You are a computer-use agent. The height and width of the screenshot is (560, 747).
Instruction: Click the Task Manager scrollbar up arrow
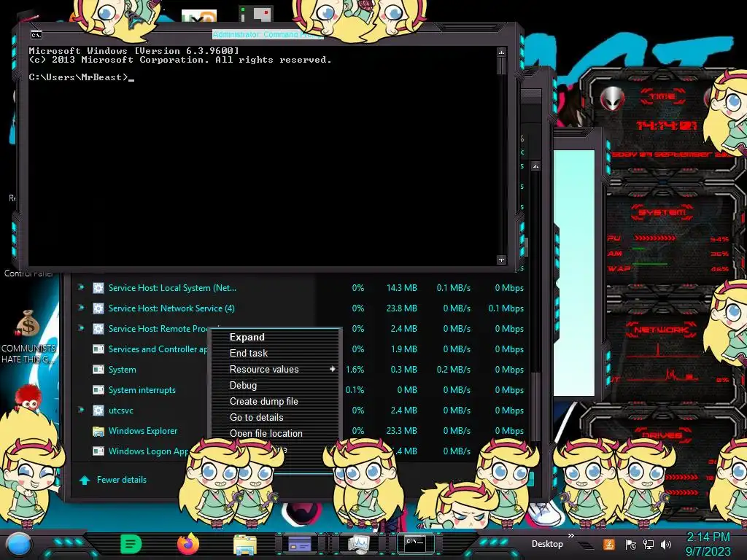[x=536, y=166]
